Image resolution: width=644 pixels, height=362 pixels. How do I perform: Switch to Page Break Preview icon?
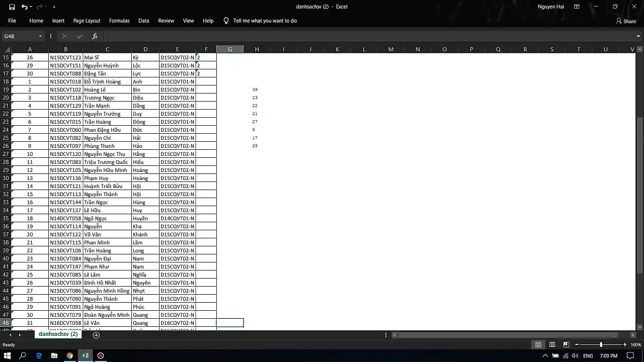tap(566, 344)
